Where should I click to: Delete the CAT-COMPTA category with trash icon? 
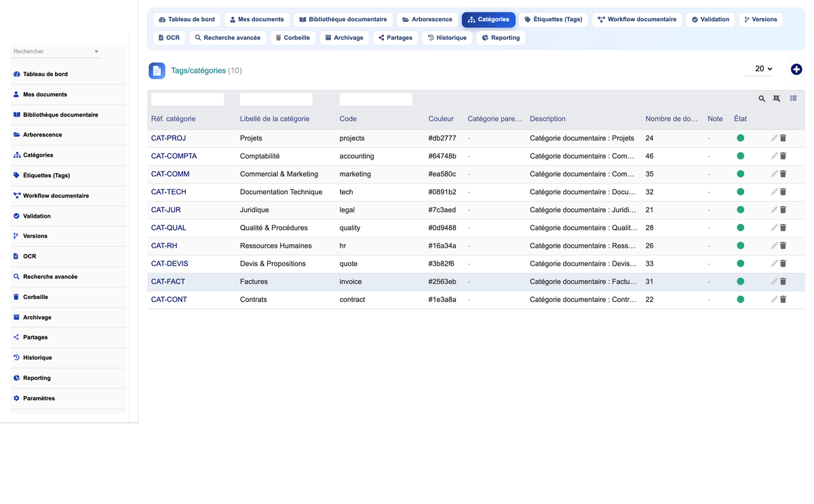click(x=783, y=156)
